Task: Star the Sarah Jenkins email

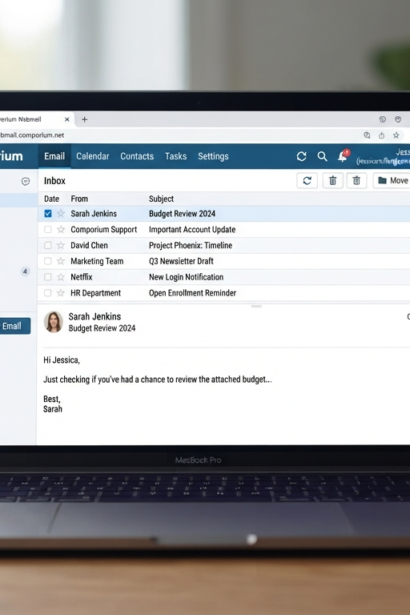Action: [60, 213]
